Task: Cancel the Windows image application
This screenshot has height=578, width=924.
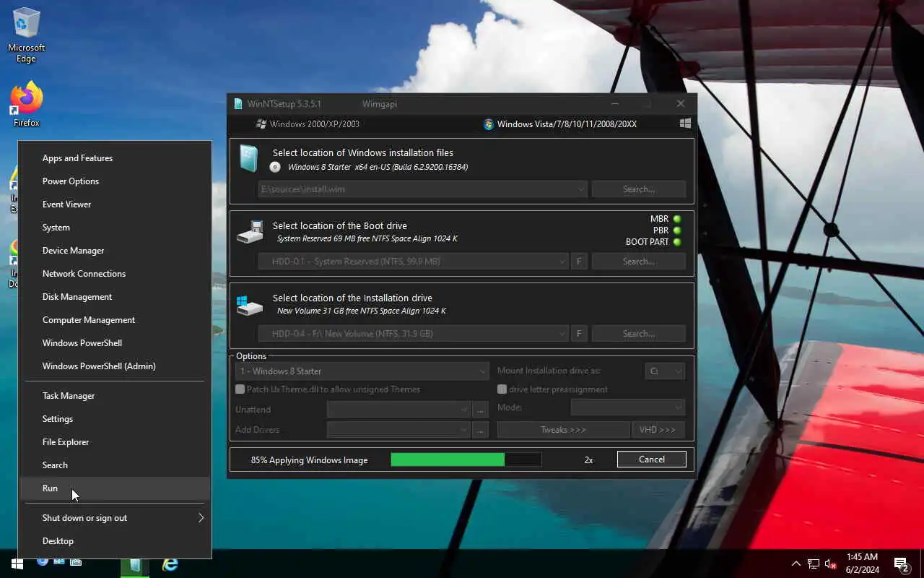Action: click(652, 460)
